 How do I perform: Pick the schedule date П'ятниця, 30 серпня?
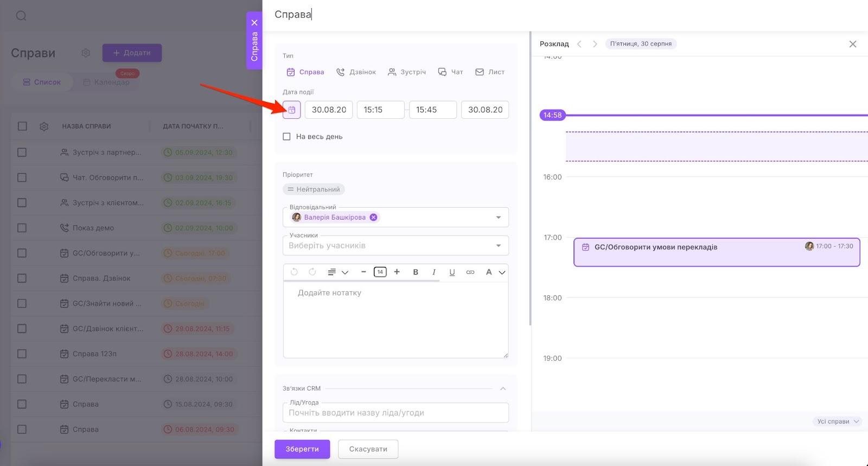coord(641,44)
